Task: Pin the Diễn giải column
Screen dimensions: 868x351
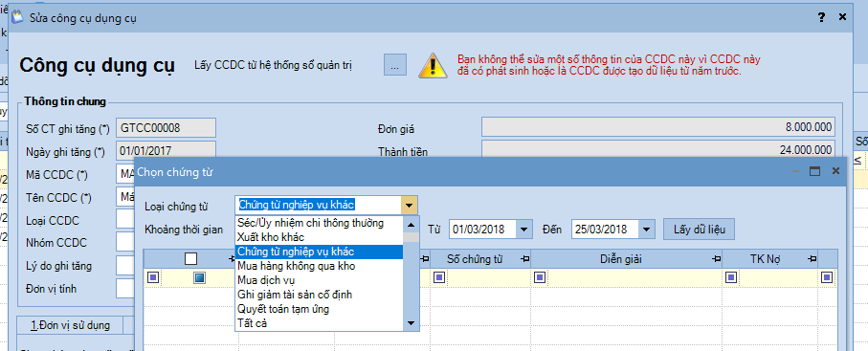Action: point(716,258)
